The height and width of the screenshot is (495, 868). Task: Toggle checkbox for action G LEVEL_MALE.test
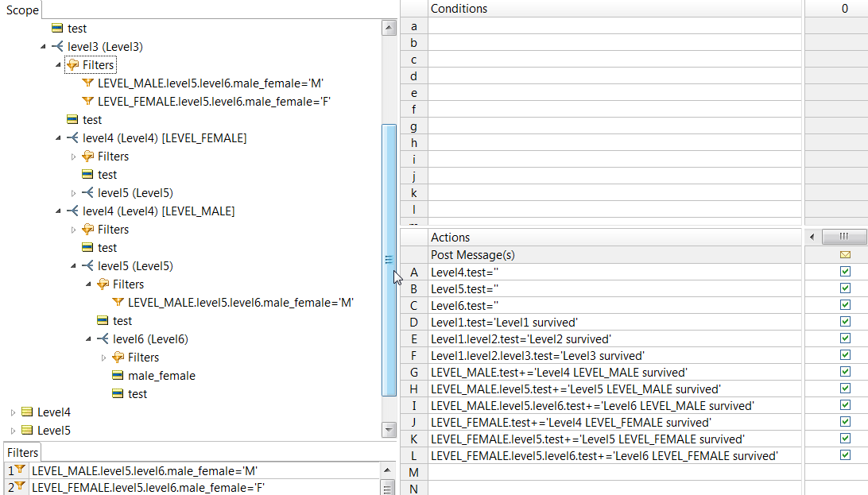[845, 372]
